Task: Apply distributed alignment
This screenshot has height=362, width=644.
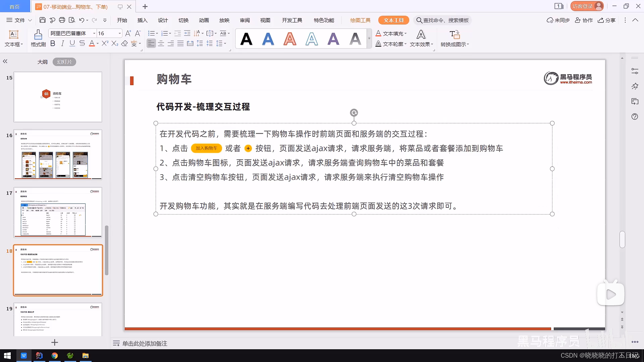Action: click(x=190, y=43)
